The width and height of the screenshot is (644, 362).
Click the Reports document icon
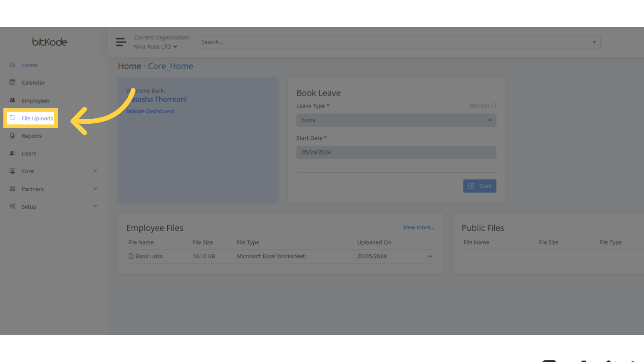(x=12, y=135)
